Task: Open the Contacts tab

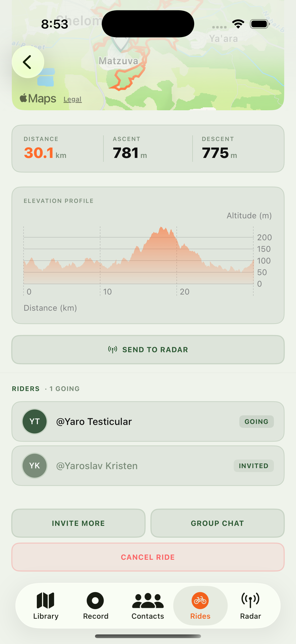Action: pyautogui.click(x=148, y=605)
